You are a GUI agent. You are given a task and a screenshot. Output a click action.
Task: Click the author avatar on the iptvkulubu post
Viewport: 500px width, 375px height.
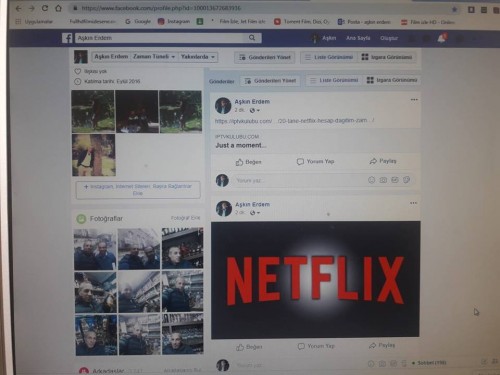point(223,105)
